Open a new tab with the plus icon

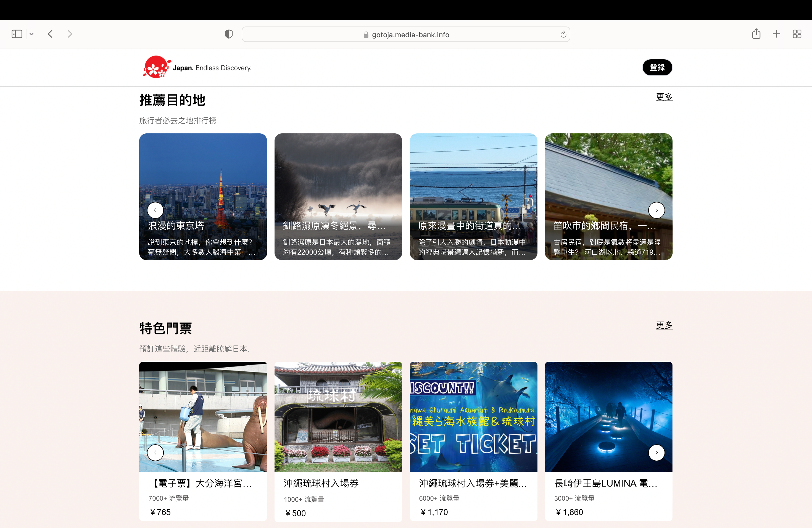click(776, 34)
